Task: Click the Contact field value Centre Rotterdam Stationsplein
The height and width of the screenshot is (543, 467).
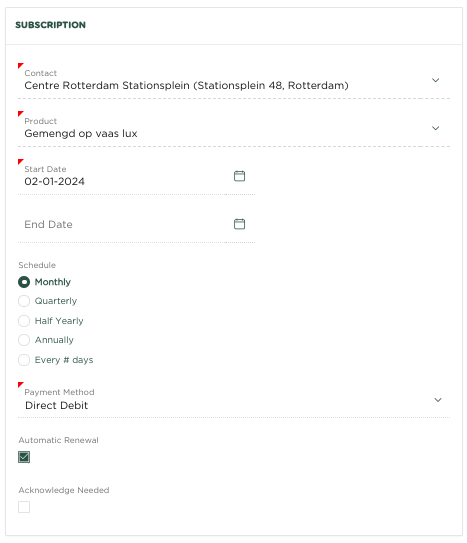Action: pyautogui.click(x=186, y=85)
